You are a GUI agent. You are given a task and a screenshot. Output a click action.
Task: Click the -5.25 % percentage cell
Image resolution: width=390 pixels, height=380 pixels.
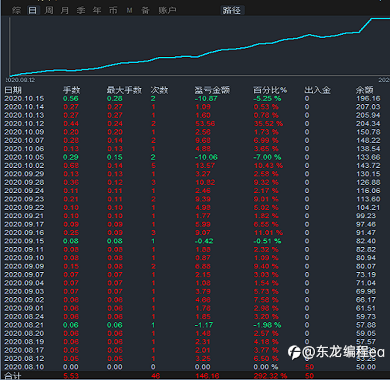click(x=267, y=98)
